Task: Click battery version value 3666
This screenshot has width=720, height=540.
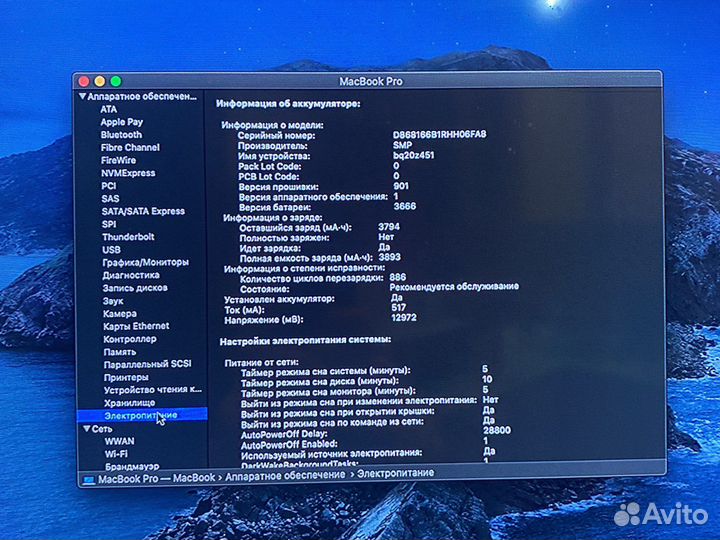Action: (x=405, y=206)
